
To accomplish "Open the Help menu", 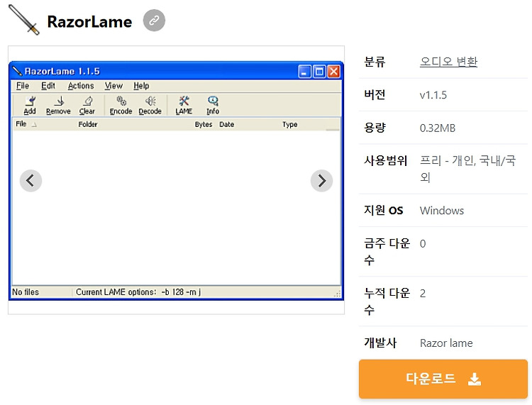I will (141, 86).
